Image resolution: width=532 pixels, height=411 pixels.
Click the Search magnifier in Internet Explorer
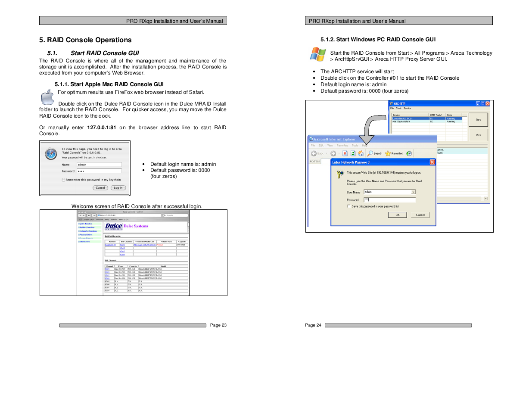(370, 153)
